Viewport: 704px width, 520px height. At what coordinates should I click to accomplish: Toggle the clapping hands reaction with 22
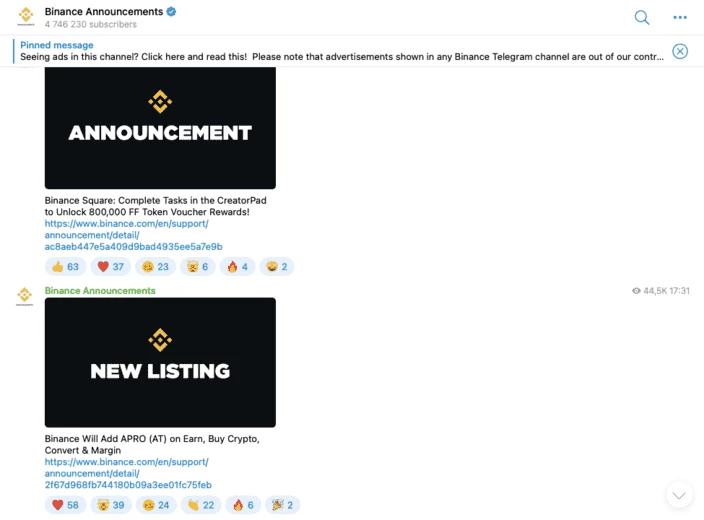coord(200,505)
